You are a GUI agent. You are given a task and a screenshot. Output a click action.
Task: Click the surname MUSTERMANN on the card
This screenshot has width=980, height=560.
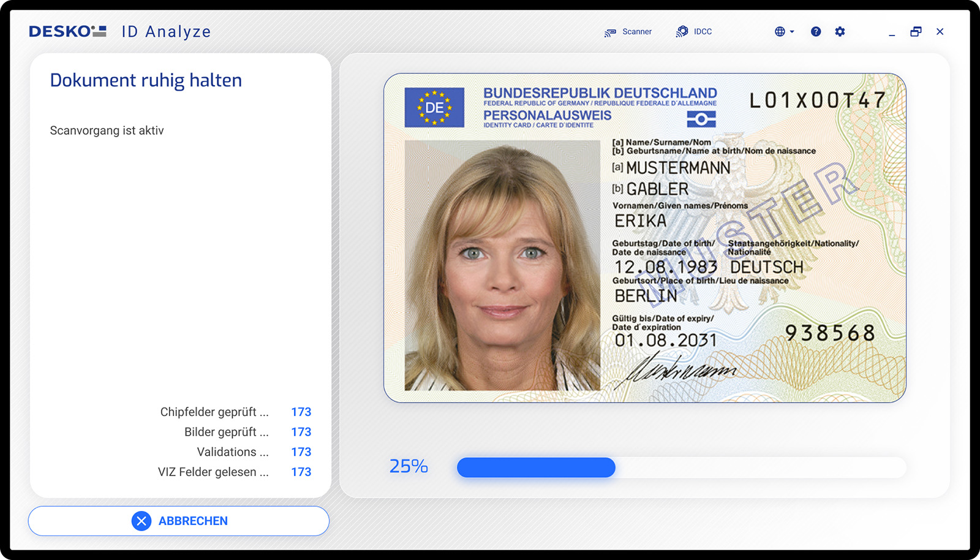[x=678, y=168]
